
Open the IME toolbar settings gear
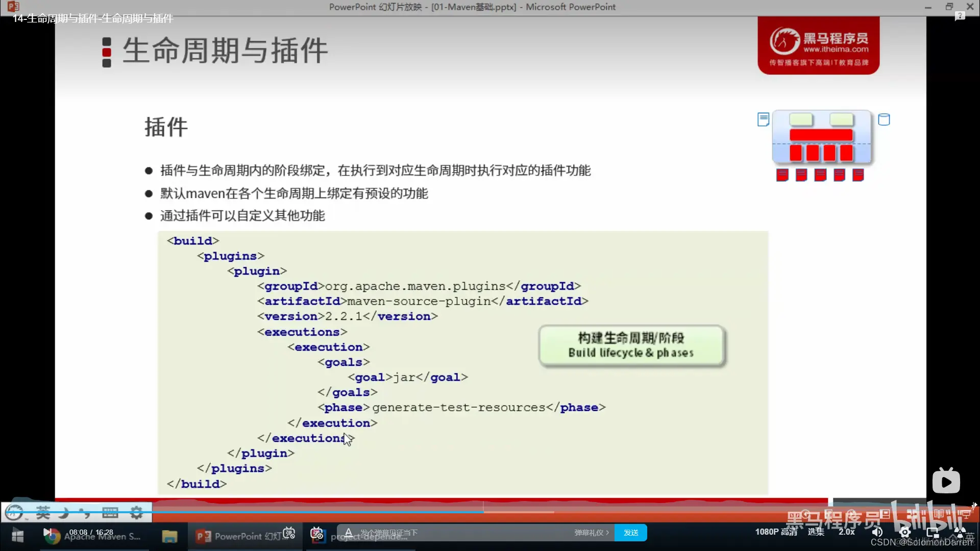coord(136,513)
